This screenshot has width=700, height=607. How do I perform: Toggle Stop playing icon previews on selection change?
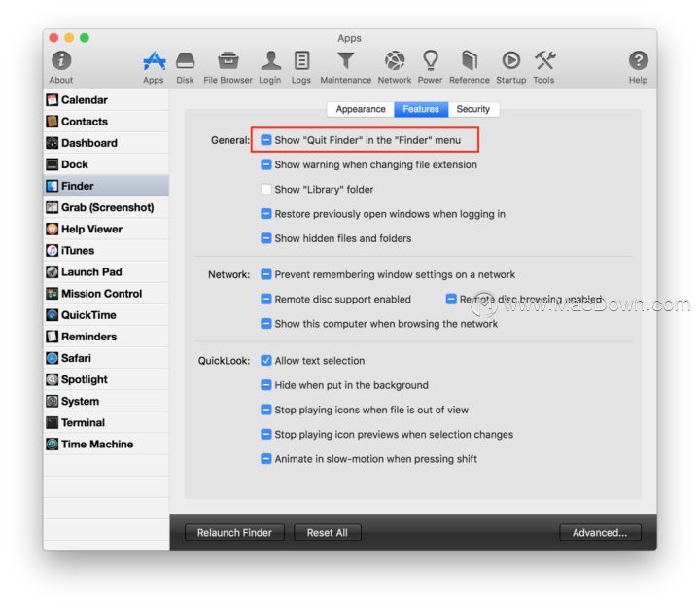tap(266, 434)
